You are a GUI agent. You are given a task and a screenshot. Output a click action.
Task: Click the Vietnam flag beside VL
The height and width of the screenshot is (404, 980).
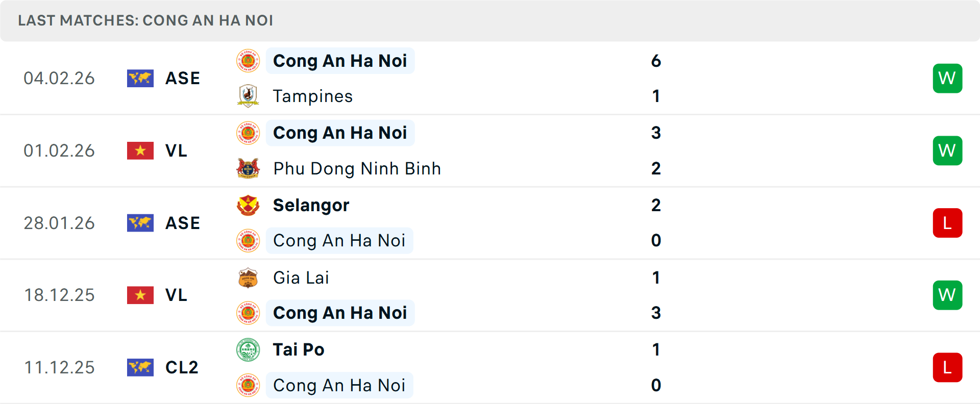tap(140, 150)
